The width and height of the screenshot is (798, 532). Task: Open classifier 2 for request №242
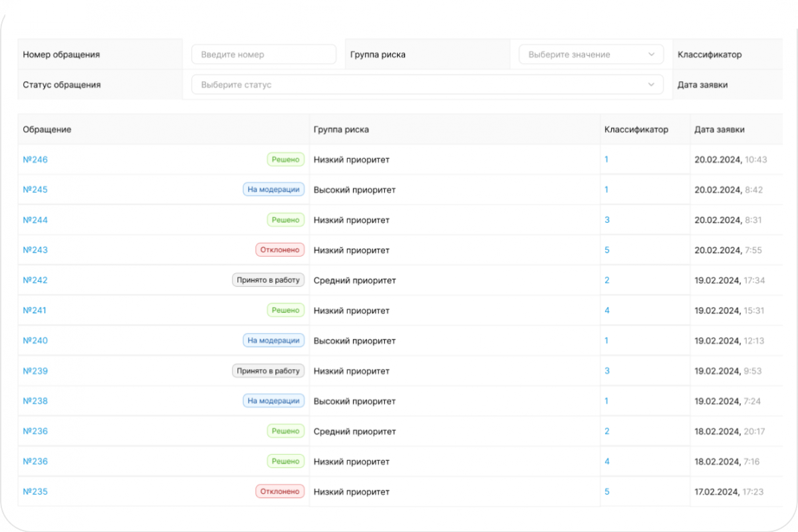(x=606, y=280)
